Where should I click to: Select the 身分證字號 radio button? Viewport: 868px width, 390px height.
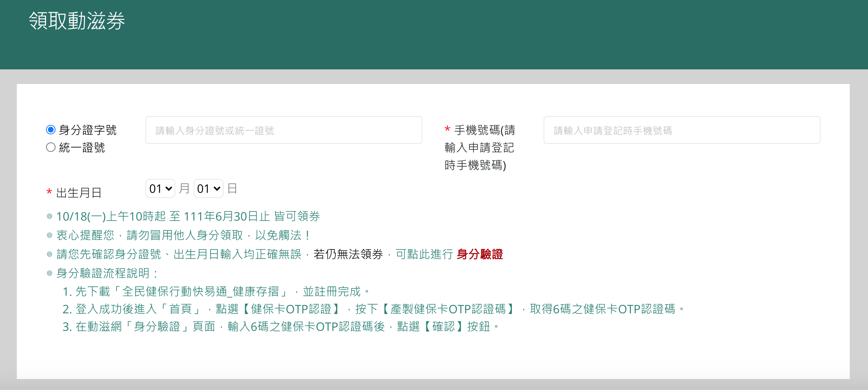click(51, 130)
